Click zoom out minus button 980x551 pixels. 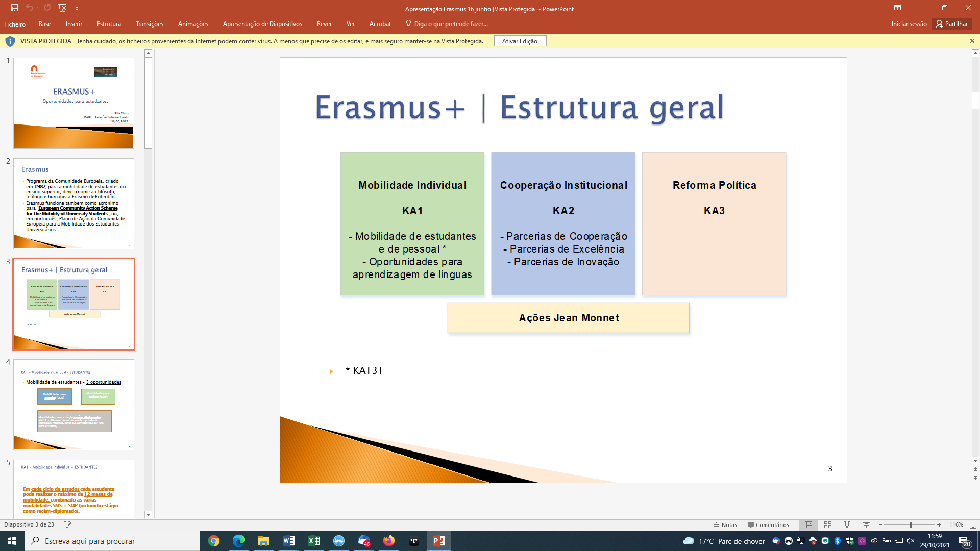pyautogui.click(x=880, y=525)
